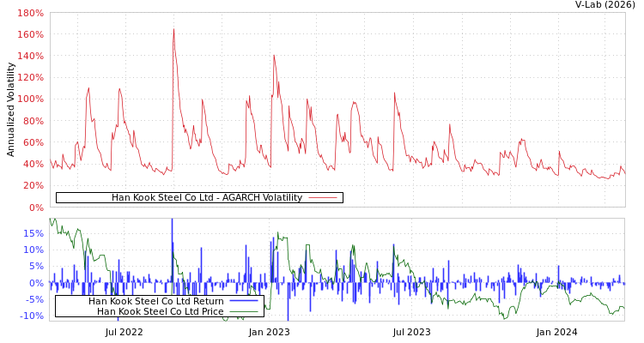Select the 140% axis label
The width and height of the screenshot is (644, 343).
(30, 57)
